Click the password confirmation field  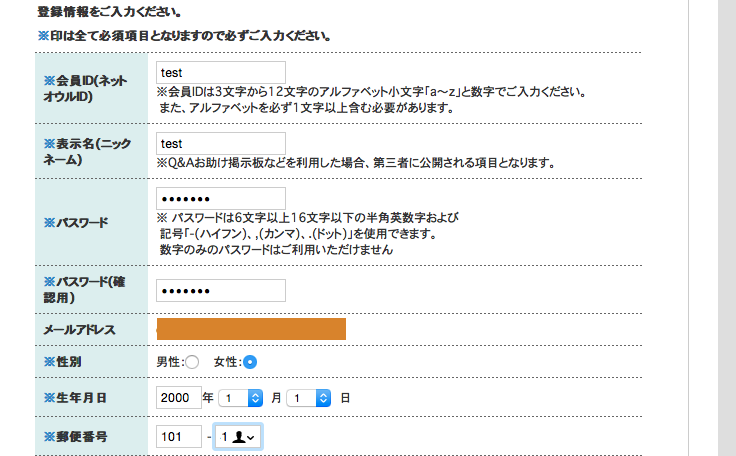pyautogui.click(x=221, y=291)
